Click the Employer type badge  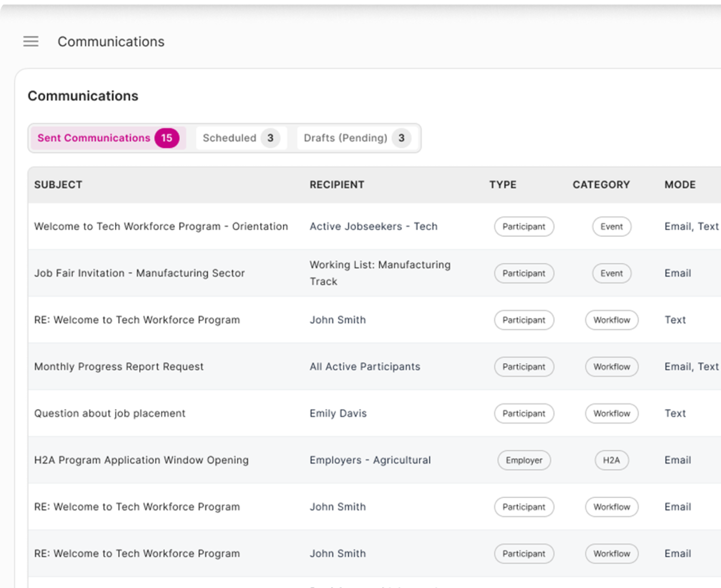coord(524,460)
